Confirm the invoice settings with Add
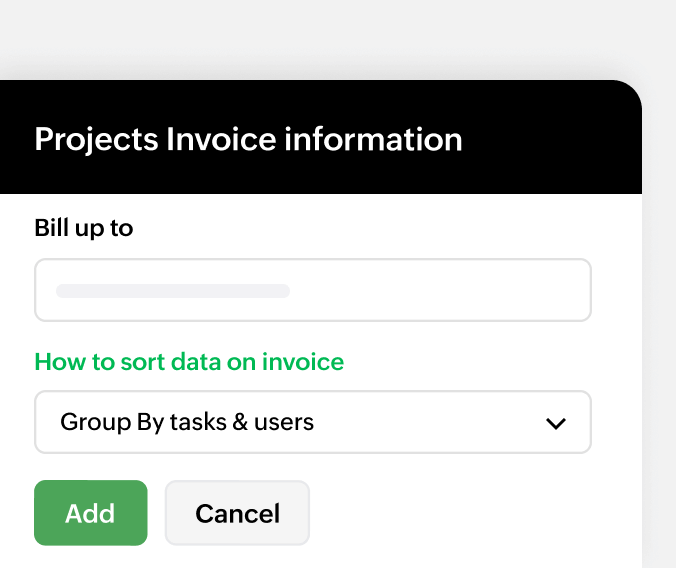The image size is (676, 568). 90,513
